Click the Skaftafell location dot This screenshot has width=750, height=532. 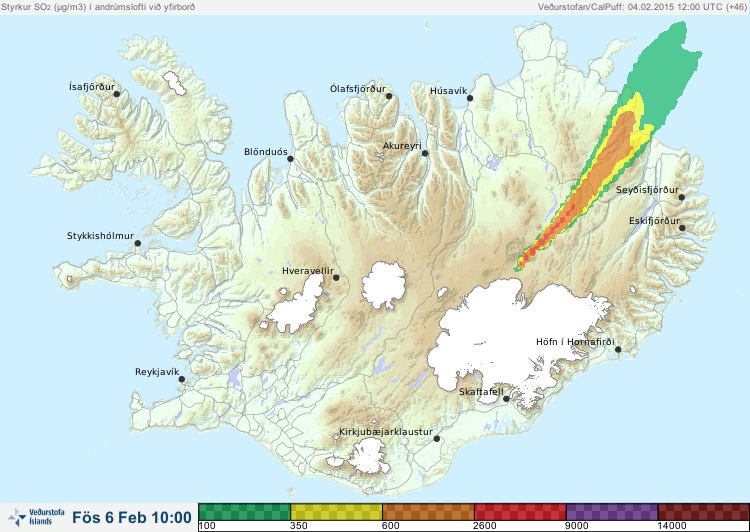coord(506,399)
